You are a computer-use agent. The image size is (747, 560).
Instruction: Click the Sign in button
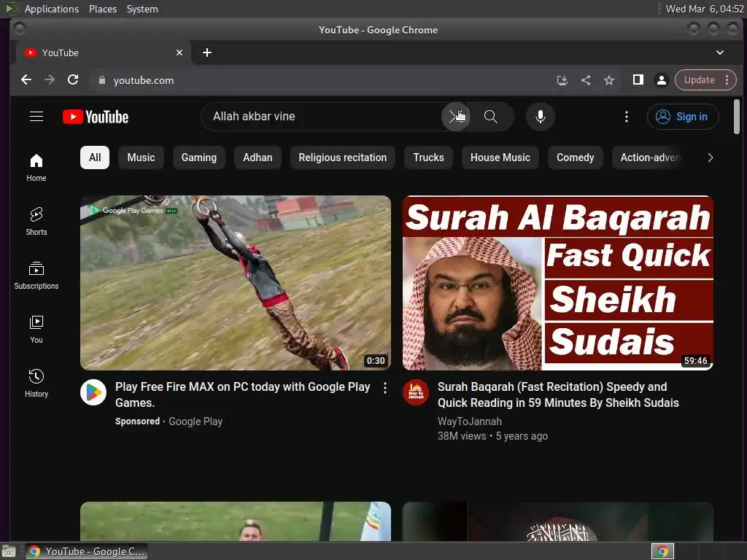point(683,117)
